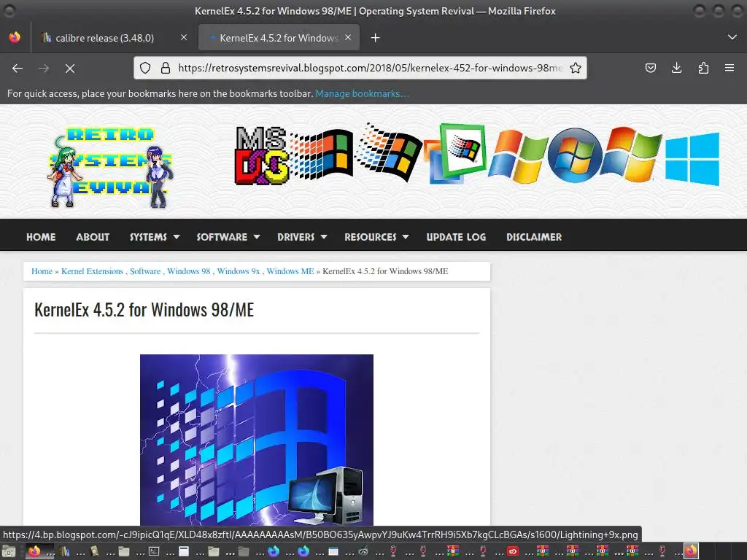The image size is (747, 560).
Task: Click the show desktop icon in taskbar
Action: point(9,551)
